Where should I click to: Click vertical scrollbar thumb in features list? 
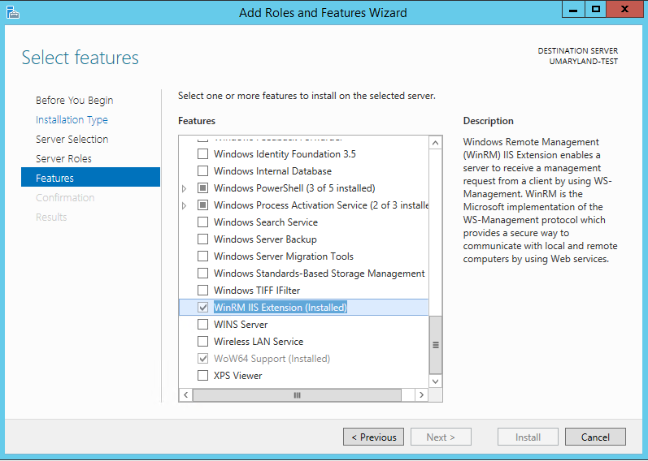(435, 345)
